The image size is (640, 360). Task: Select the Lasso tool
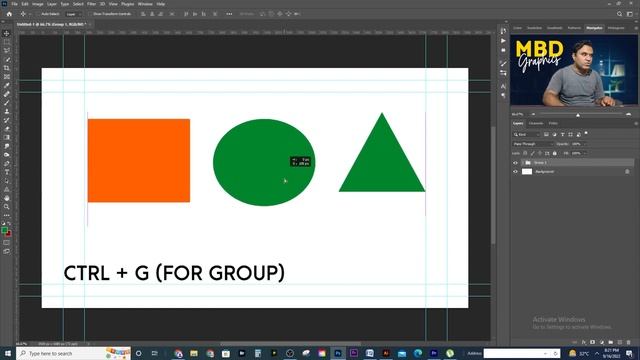click(7, 51)
